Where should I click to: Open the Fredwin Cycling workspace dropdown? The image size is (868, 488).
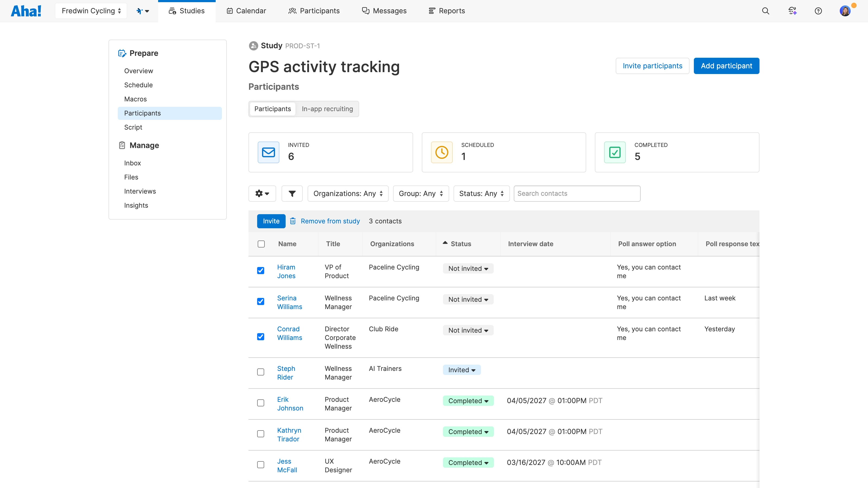(91, 11)
